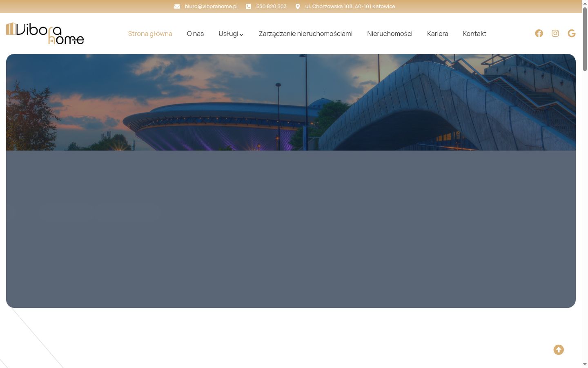
Task: Click the Vibora Home logo
Action: 45,34
